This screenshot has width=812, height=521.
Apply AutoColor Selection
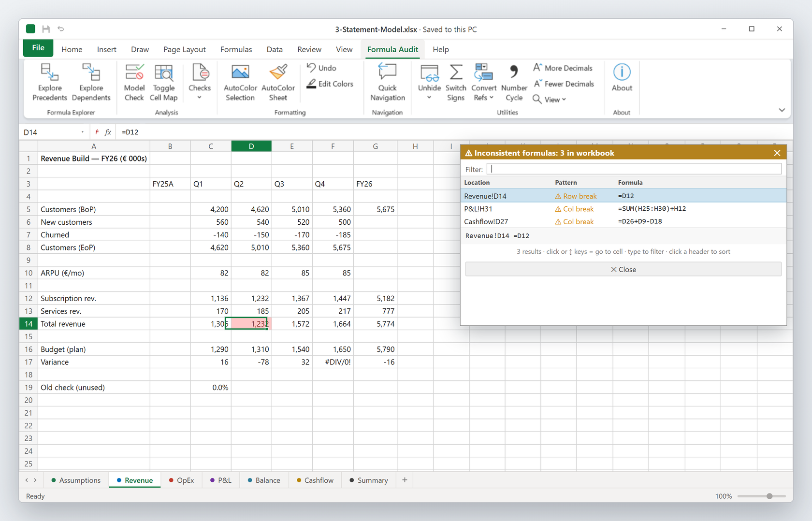240,82
